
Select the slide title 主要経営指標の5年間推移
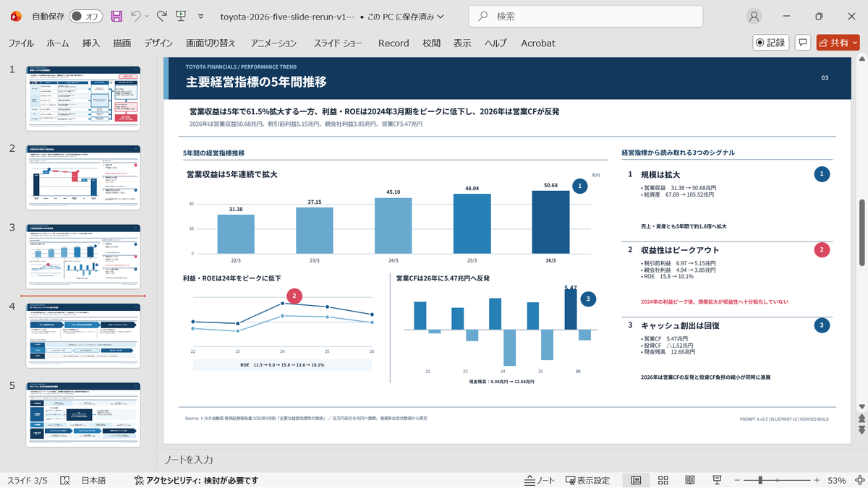pos(256,82)
